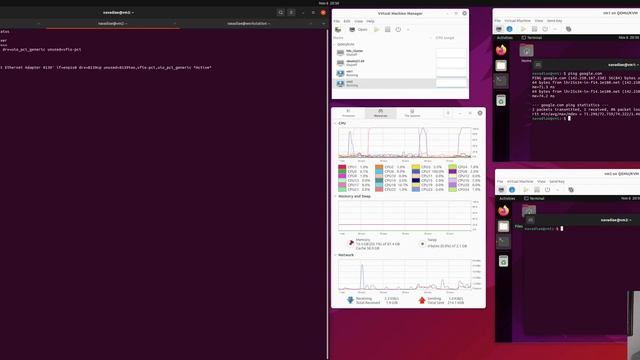Select the first Shutoff VM in the list
Screen dimensions: 640x360
click(x=400, y=53)
